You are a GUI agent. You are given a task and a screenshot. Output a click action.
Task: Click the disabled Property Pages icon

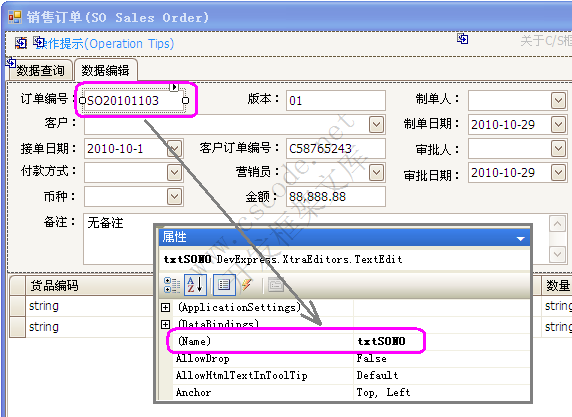pos(276,285)
